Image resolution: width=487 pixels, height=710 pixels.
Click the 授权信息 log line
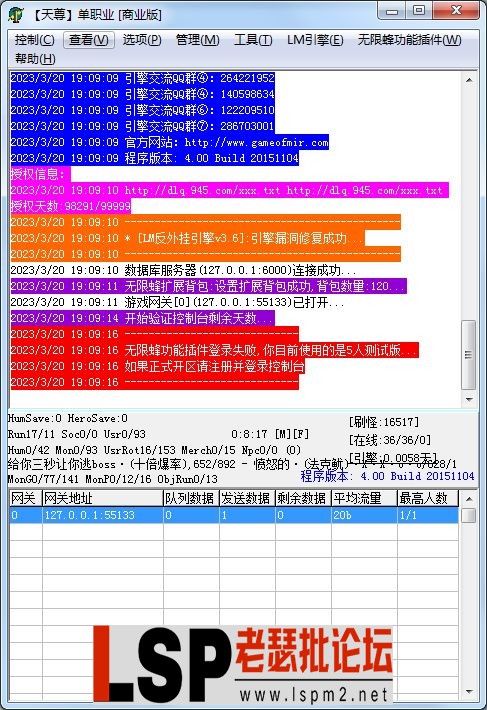[40, 174]
